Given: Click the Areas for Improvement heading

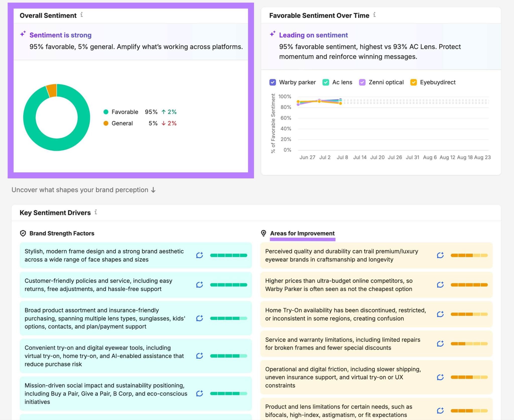Looking at the screenshot, I should click(302, 233).
